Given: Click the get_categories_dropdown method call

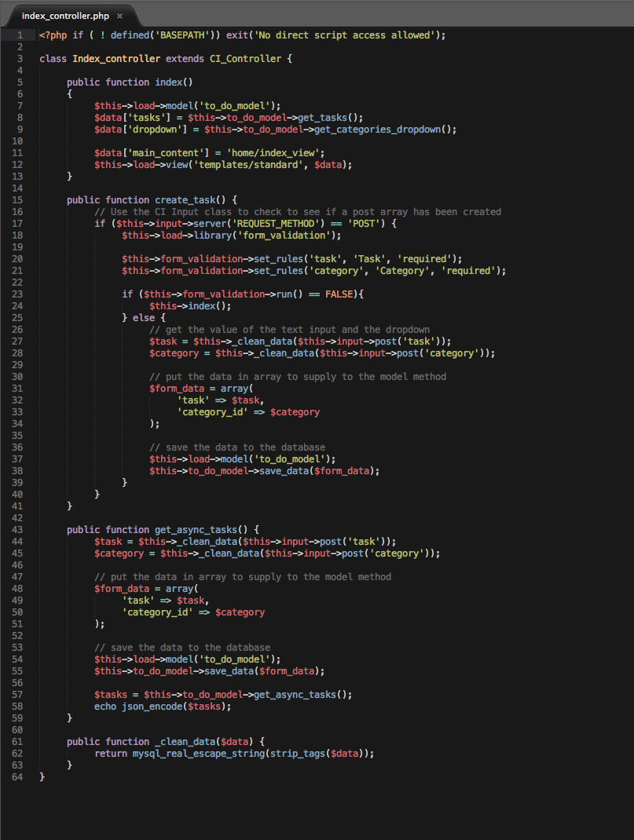Looking at the screenshot, I should (x=380, y=130).
